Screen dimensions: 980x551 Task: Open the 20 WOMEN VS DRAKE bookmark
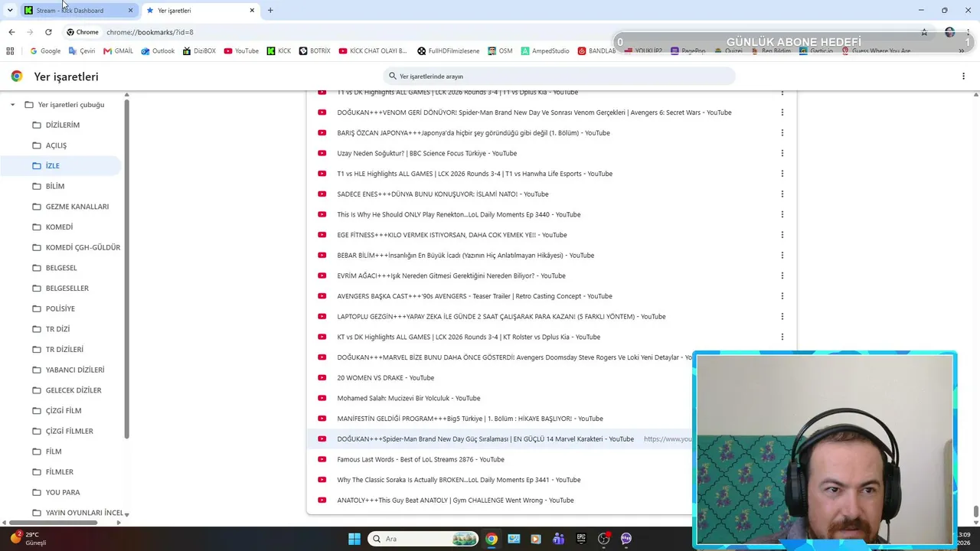click(x=385, y=377)
